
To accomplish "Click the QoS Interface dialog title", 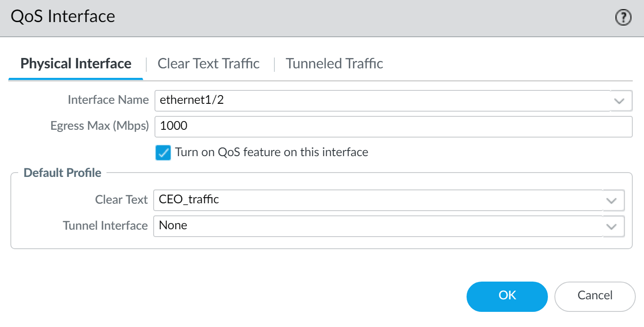I will pos(63,16).
